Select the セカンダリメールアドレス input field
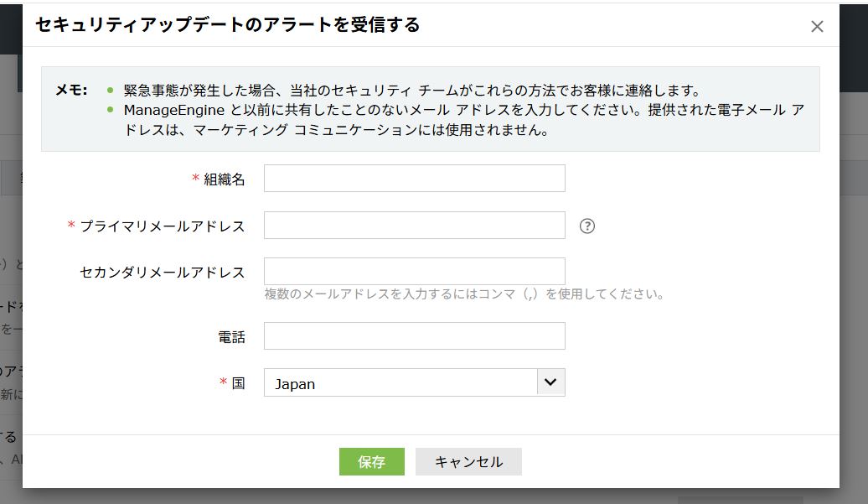 coord(414,271)
